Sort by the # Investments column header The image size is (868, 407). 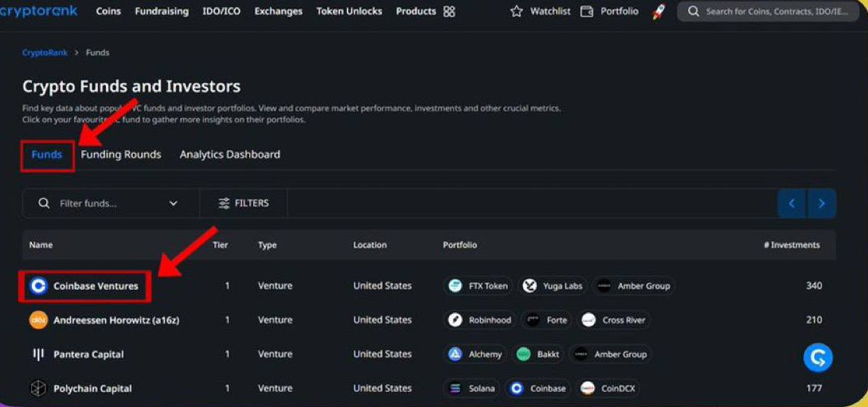pyautogui.click(x=792, y=245)
